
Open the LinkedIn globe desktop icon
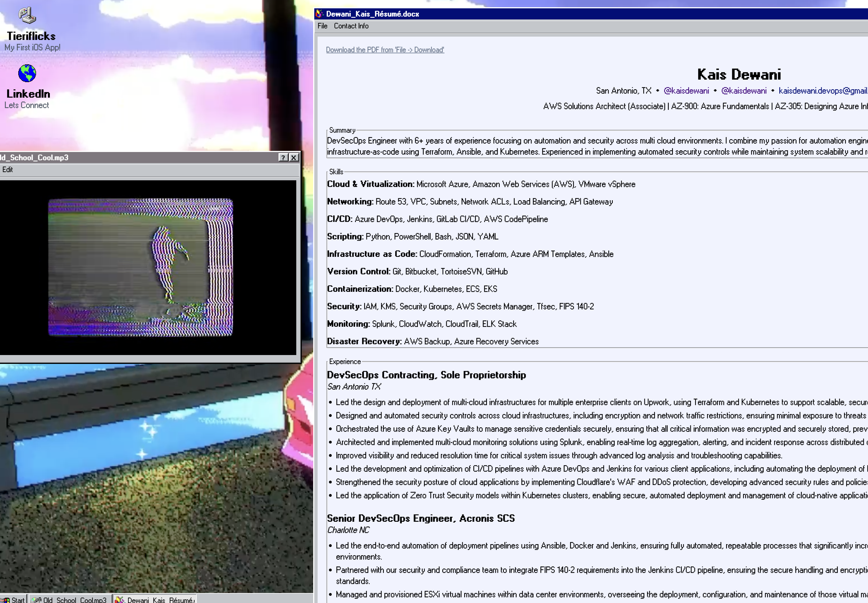(x=27, y=73)
